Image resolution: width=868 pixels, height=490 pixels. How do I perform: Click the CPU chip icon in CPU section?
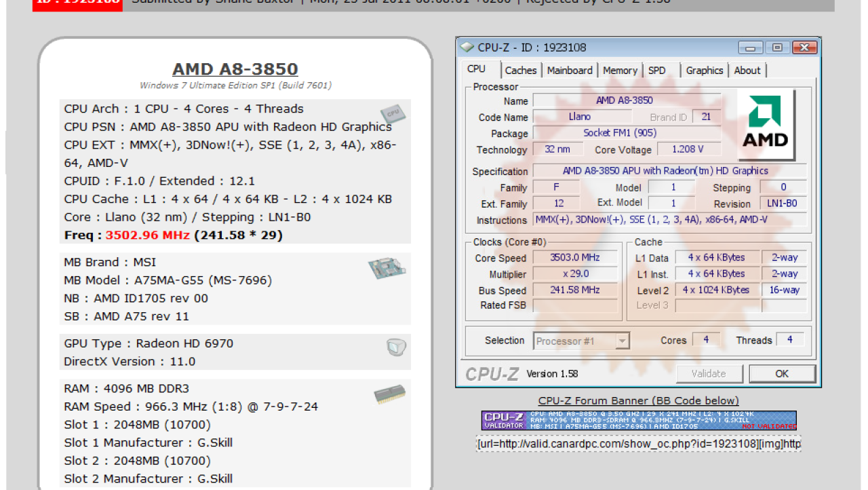[393, 113]
